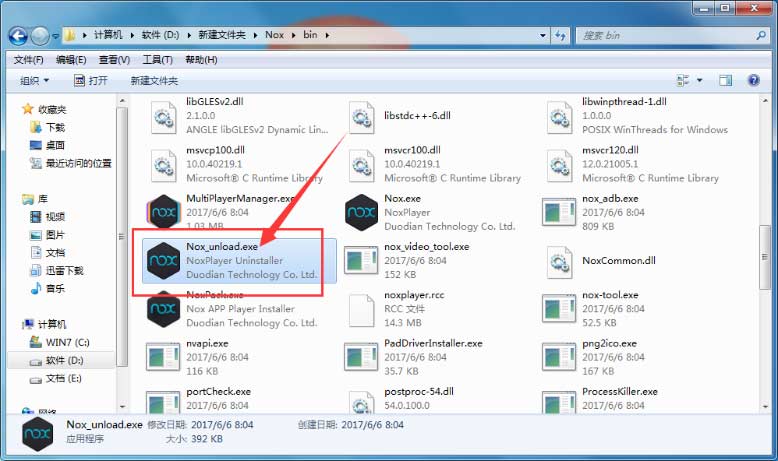Select 软件 (D:) drive in navigation pane
This screenshot has height=461, width=778.
click(65, 360)
